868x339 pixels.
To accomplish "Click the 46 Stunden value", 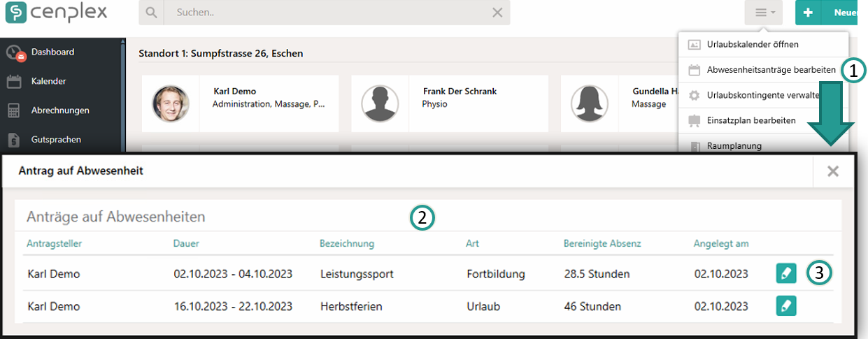I will pyautogui.click(x=592, y=306).
